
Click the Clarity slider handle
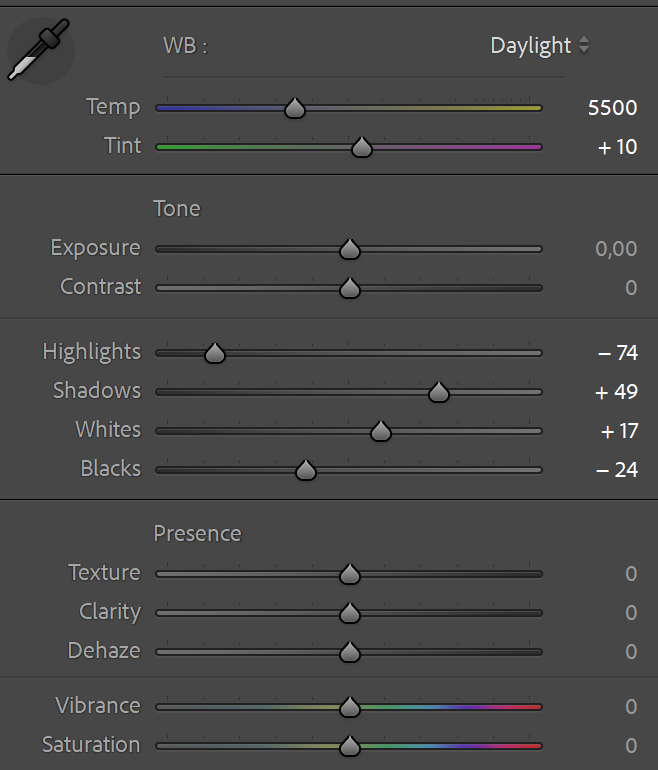[349, 613]
